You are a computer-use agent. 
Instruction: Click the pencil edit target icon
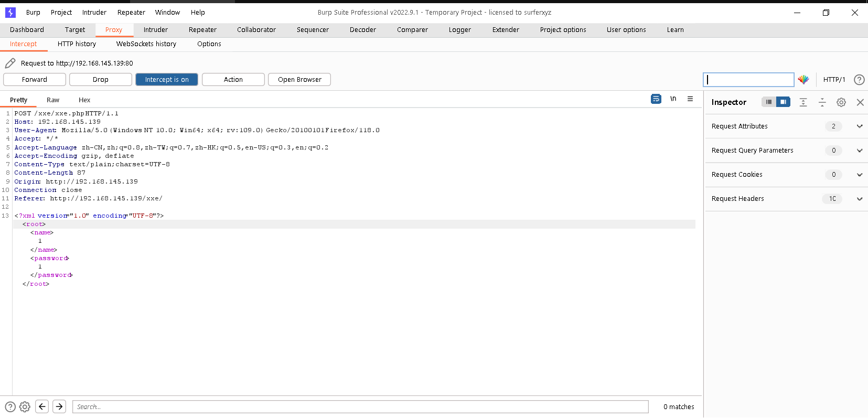(10, 63)
